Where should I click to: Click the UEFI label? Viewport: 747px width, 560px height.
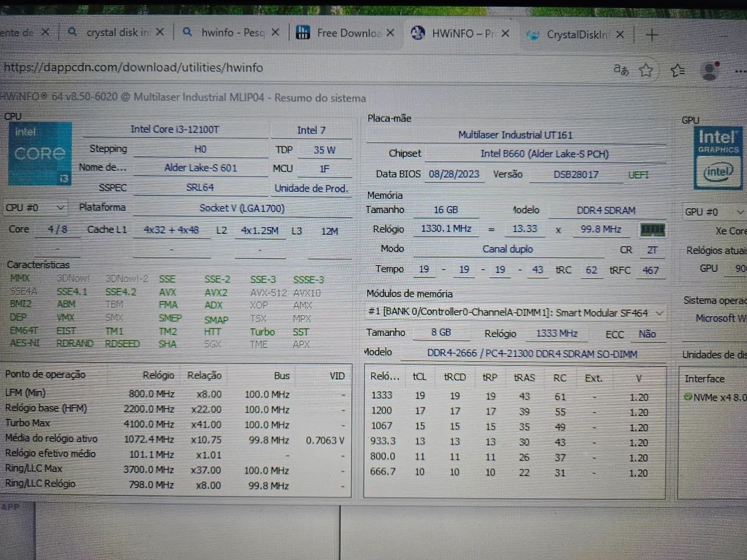(638, 175)
